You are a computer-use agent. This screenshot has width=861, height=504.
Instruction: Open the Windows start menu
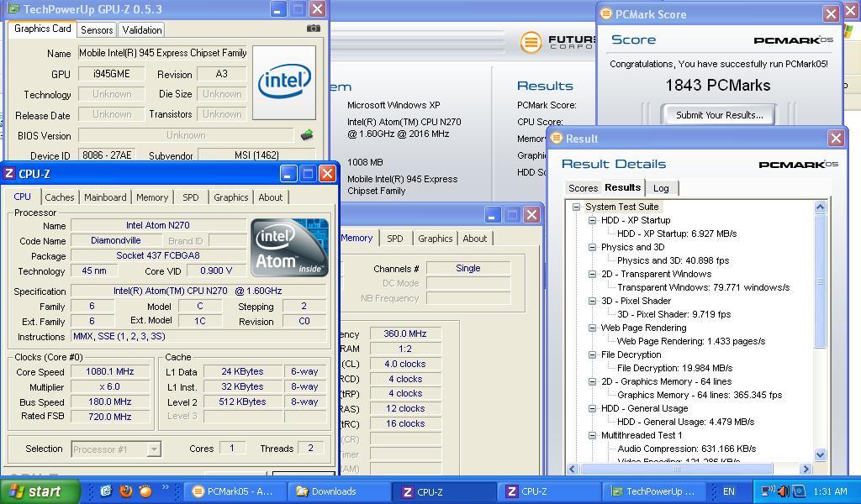click(x=40, y=491)
